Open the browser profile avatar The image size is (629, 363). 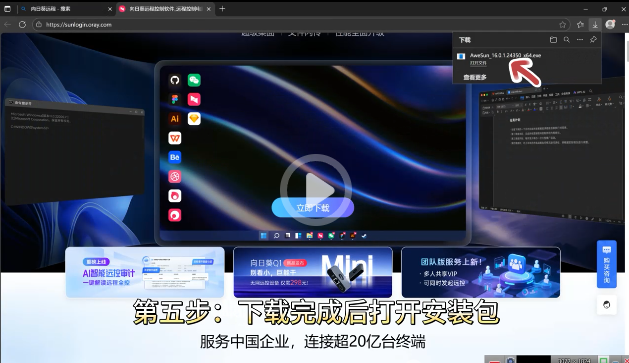[610, 24]
